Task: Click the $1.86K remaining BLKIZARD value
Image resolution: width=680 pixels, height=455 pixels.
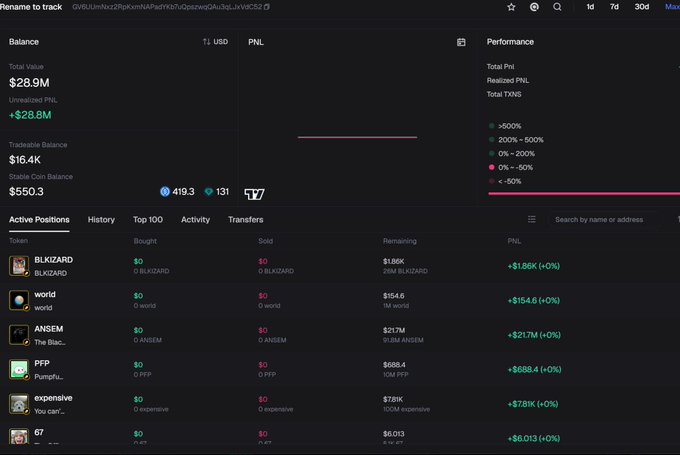Action: coord(393,262)
